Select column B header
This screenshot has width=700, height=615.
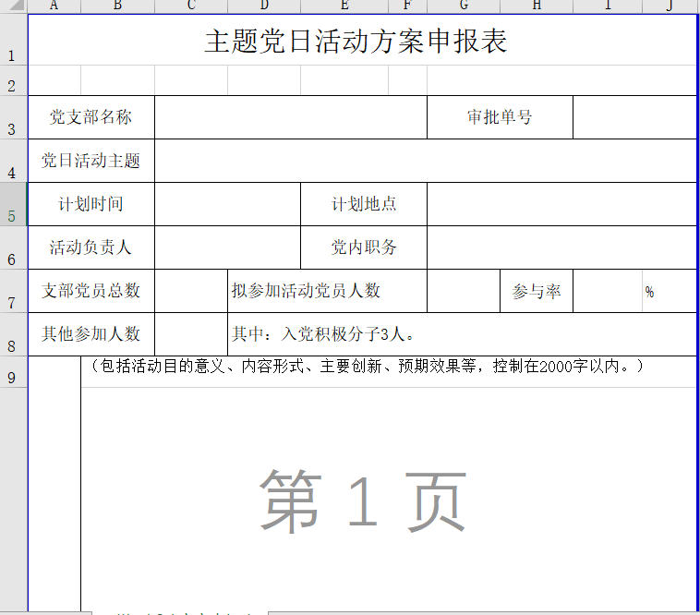[117, 6]
